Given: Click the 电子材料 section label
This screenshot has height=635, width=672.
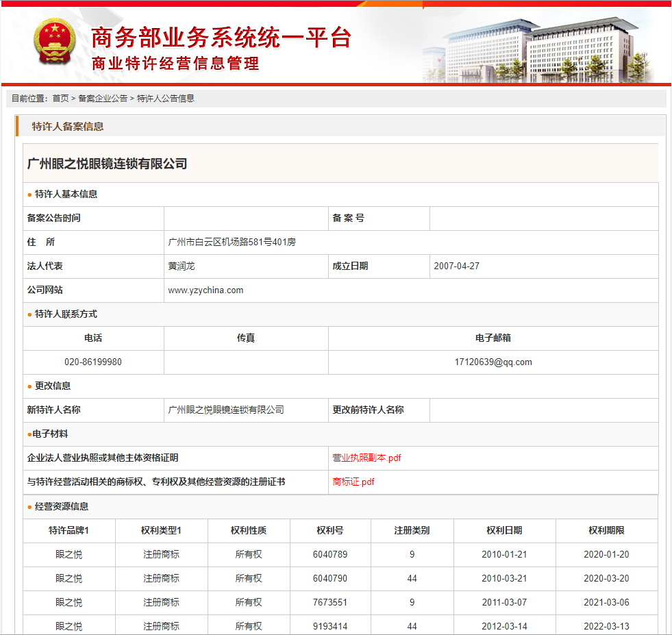Looking at the screenshot, I should click(50, 434).
